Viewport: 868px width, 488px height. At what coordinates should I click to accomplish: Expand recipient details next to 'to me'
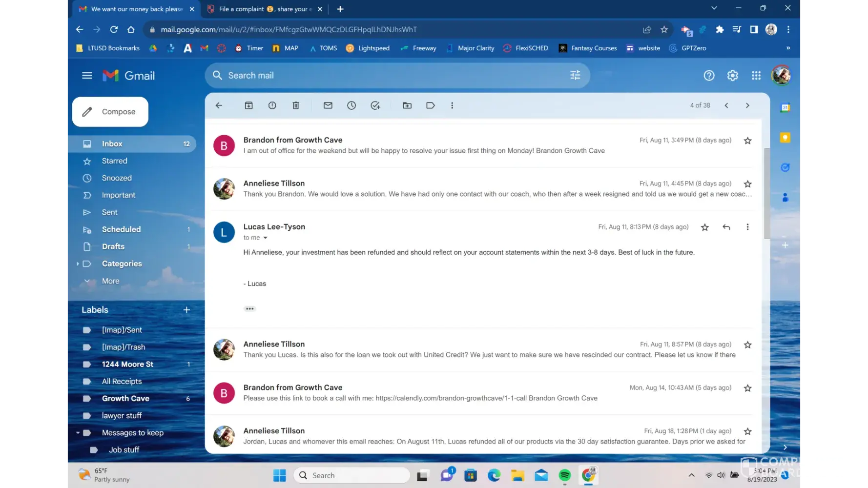pyautogui.click(x=265, y=238)
